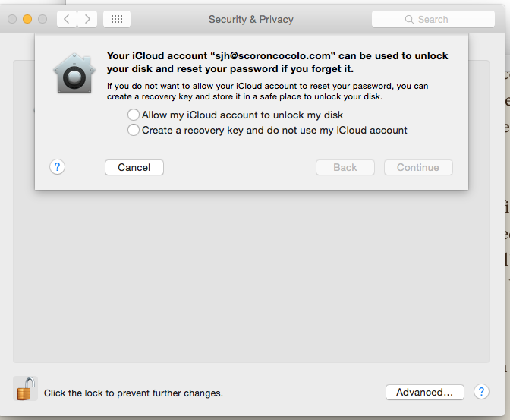The width and height of the screenshot is (510, 420).
Task: Click the Continue button
Action: (x=418, y=167)
